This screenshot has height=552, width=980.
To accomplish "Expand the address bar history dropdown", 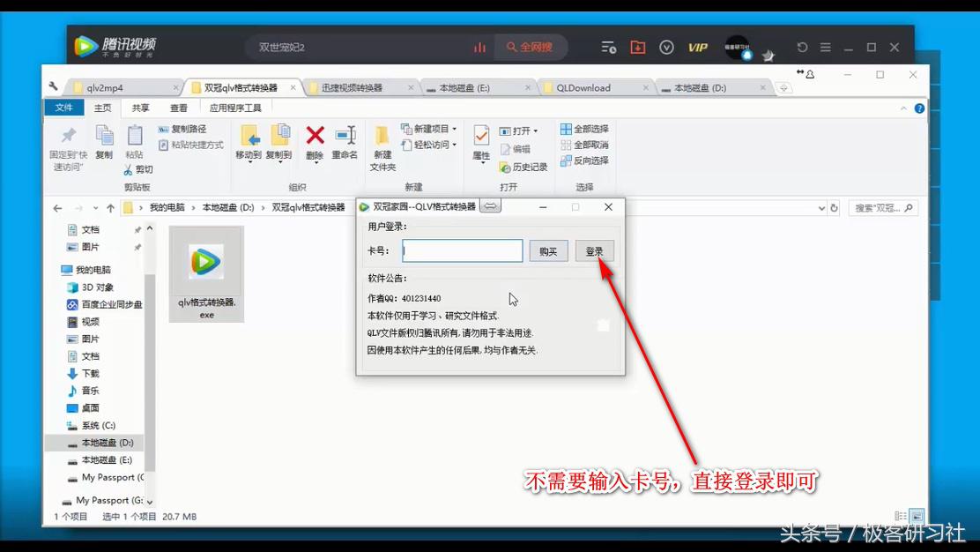I will click(x=821, y=208).
